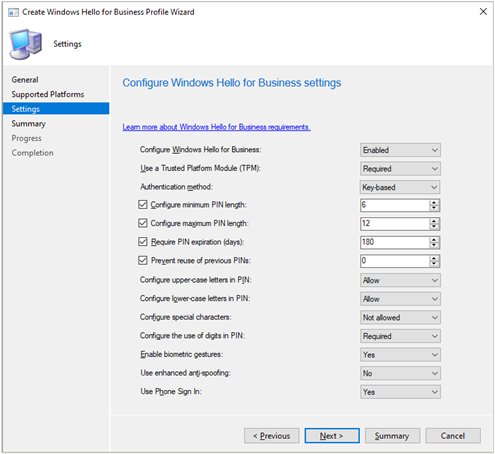Open Enable biometric gestures dropdown
The width and height of the screenshot is (495, 454).
pyautogui.click(x=400, y=355)
